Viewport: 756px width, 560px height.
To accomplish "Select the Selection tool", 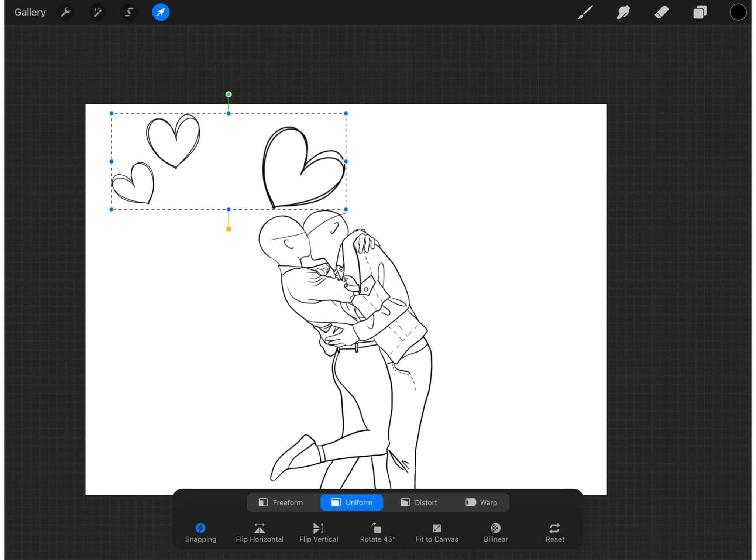I will (129, 12).
